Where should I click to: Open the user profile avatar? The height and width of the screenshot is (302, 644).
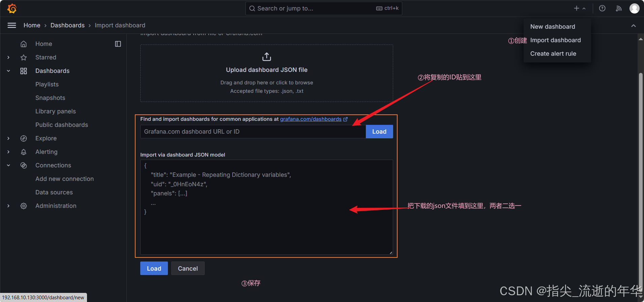(635, 8)
